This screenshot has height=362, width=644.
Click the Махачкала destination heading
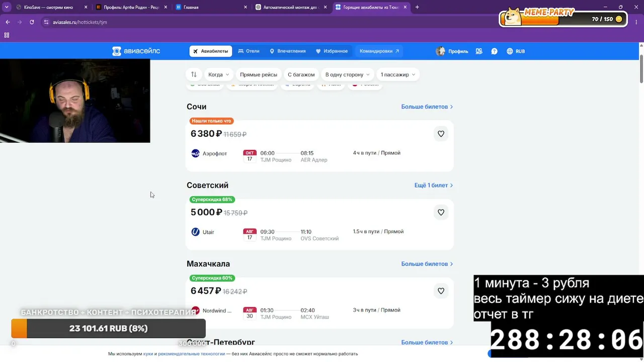click(208, 263)
